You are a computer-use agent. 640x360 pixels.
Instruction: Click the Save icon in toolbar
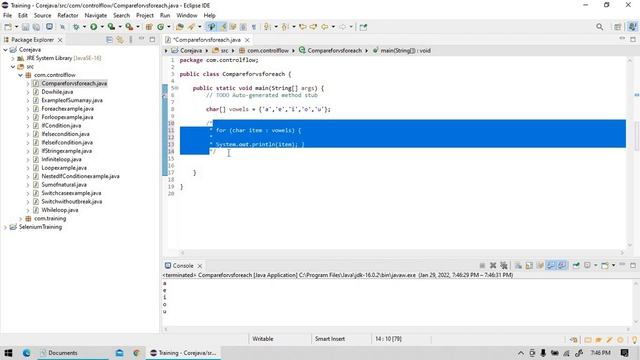point(25,27)
